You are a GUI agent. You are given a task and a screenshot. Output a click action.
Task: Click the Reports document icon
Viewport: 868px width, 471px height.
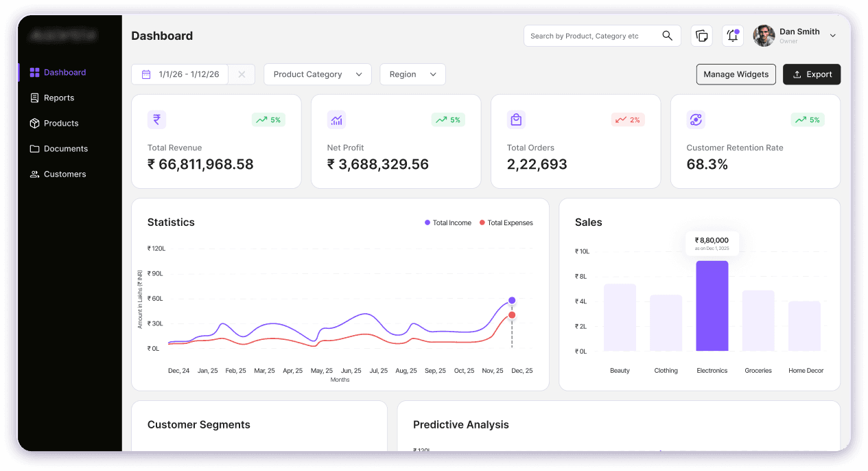click(34, 97)
